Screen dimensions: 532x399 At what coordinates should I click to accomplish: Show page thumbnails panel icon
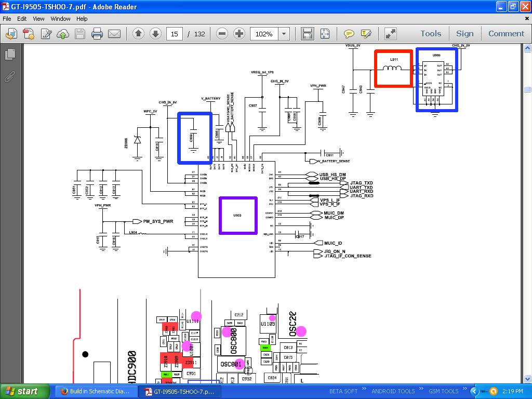(10, 54)
